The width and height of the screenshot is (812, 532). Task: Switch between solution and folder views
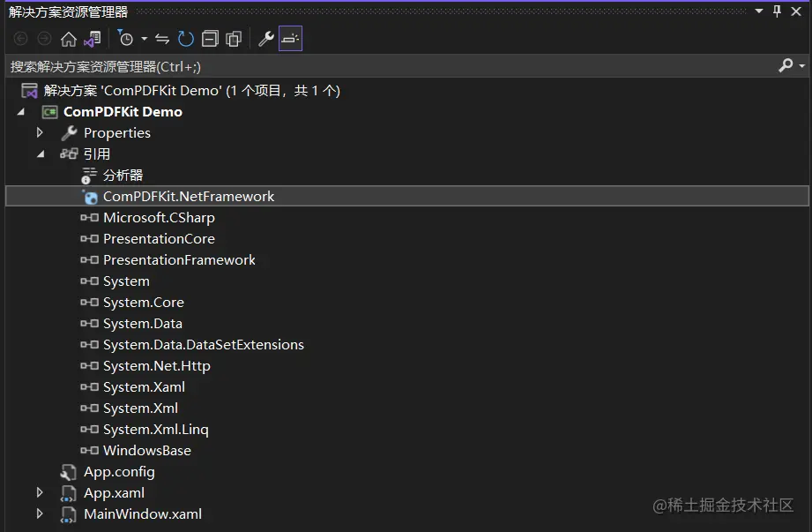(x=92, y=39)
